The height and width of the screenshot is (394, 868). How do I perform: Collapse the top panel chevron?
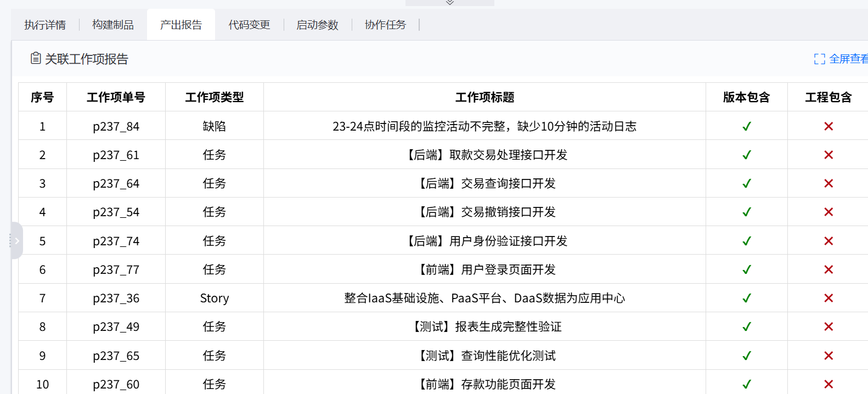(x=450, y=3)
